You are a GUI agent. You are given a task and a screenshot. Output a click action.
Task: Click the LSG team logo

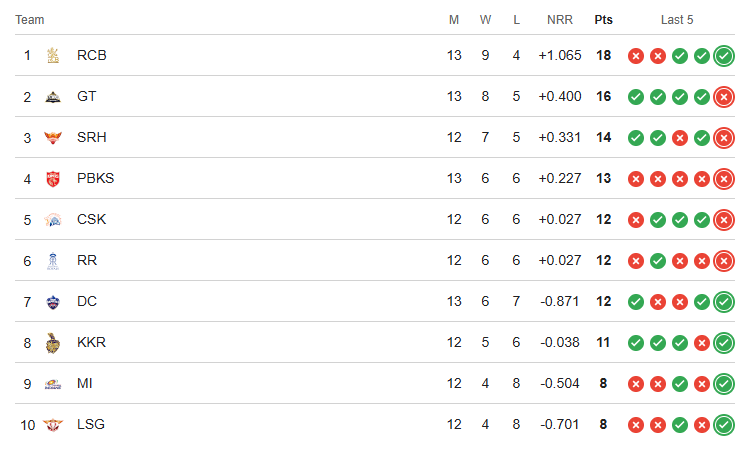[x=53, y=424]
